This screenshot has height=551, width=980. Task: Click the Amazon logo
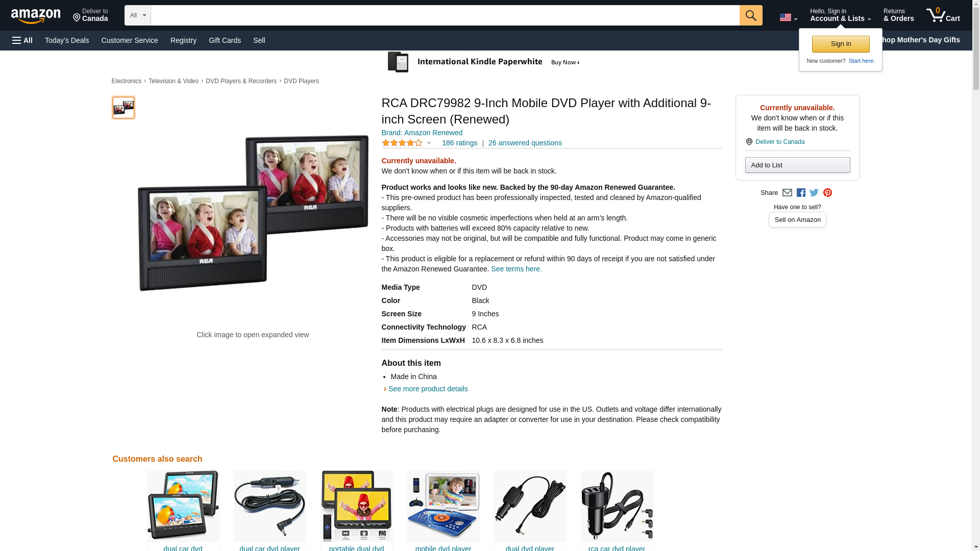36,16
